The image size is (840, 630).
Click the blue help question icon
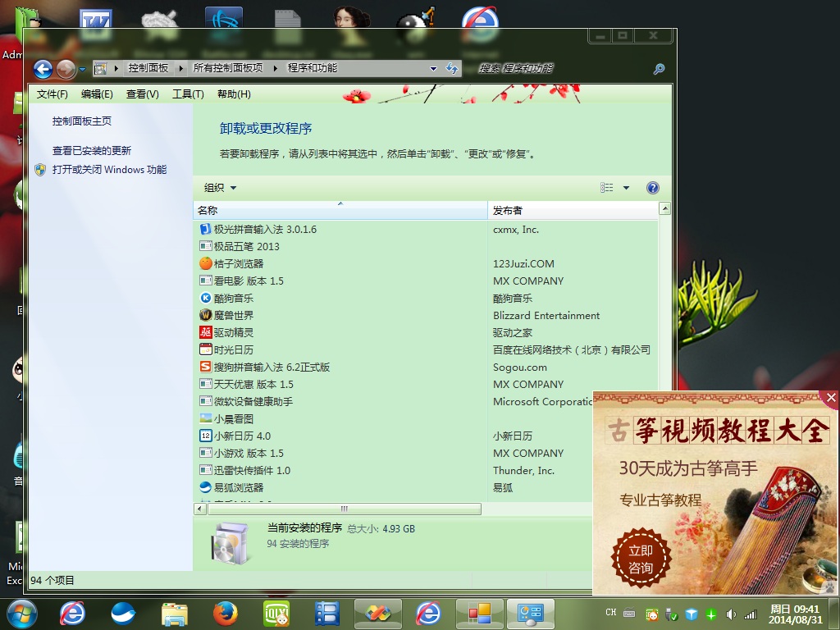point(652,188)
